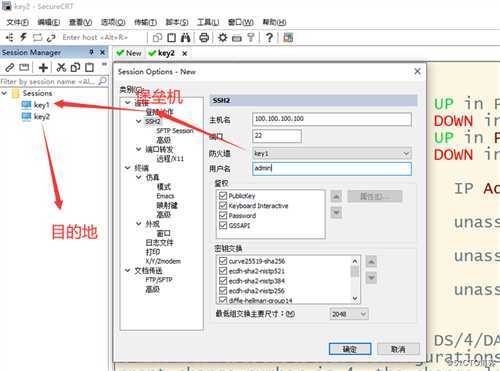500x371 pixels.
Task: Click the public key agent icon
Action: (251, 38)
